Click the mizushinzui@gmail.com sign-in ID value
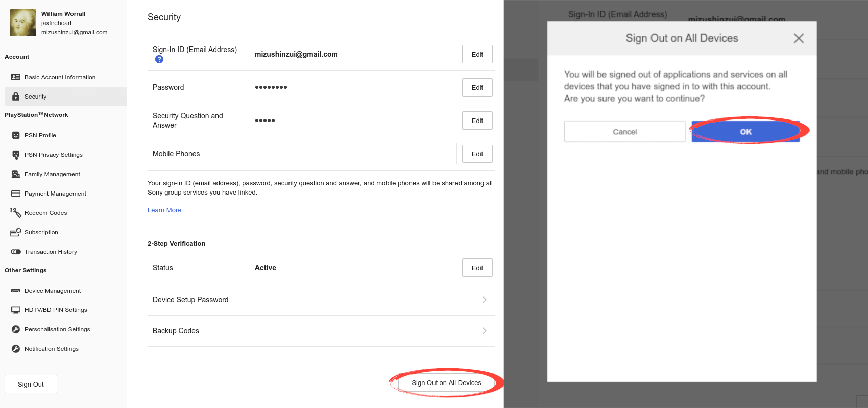 tap(296, 54)
